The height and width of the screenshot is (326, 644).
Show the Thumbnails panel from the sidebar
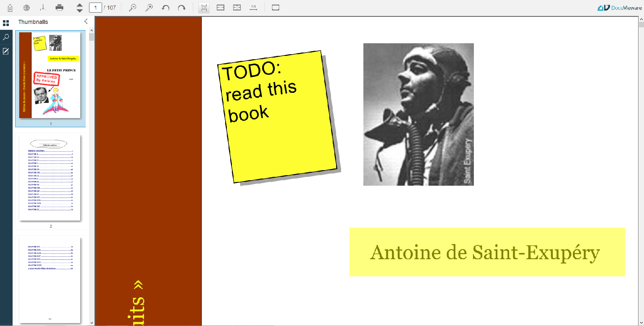6,23
